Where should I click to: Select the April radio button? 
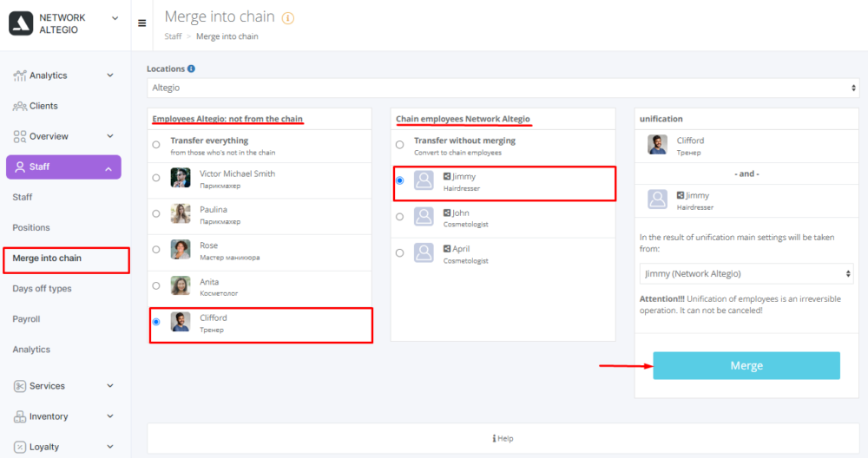coord(399,252)
